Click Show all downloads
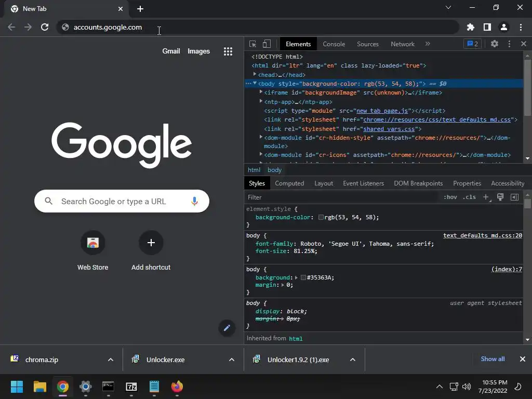 [493, 359]
